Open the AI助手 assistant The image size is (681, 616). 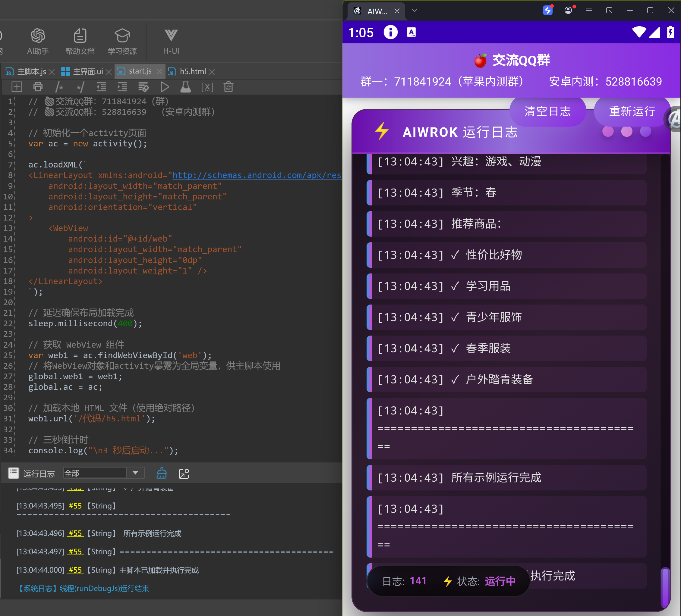(38, 42)
